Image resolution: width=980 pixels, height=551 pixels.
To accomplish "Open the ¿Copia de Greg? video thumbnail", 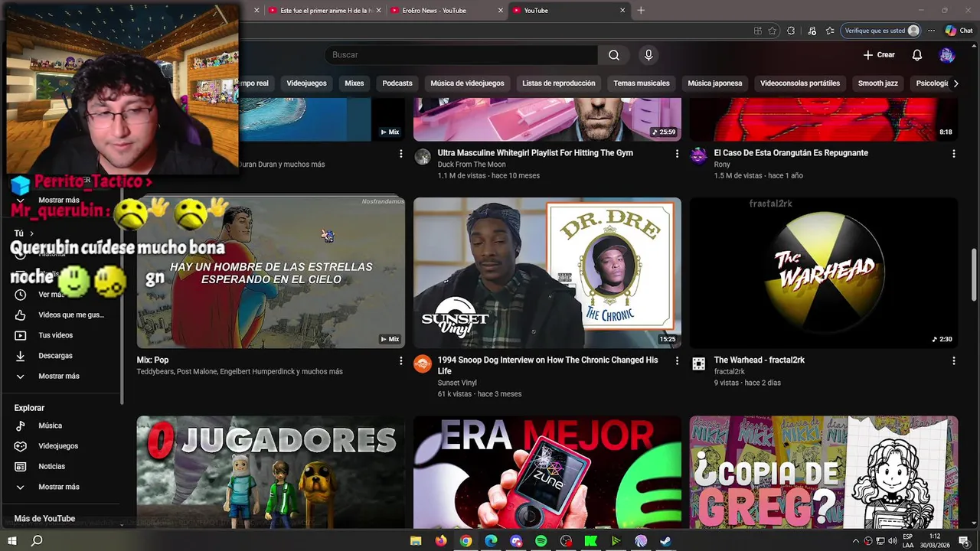I will 824,472.
